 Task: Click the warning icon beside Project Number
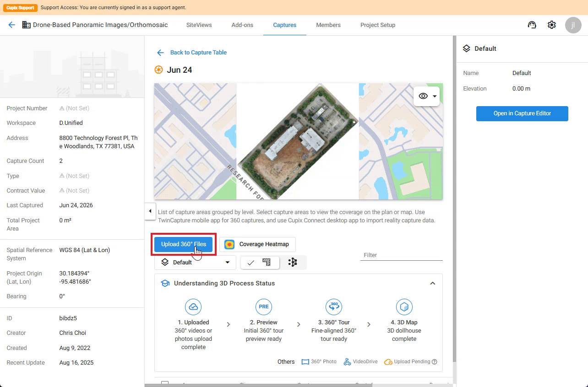tap(62, 108)
